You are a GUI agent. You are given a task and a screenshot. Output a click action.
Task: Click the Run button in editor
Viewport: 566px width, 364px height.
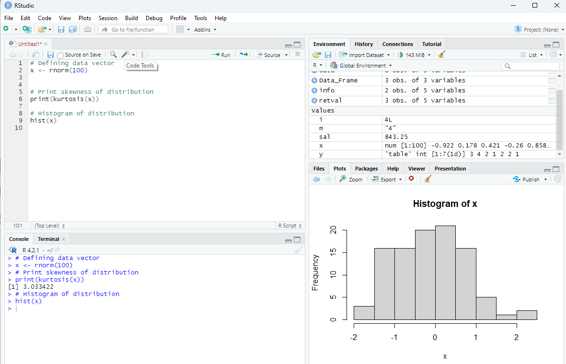pyautogui.click(x=221, y=55)
